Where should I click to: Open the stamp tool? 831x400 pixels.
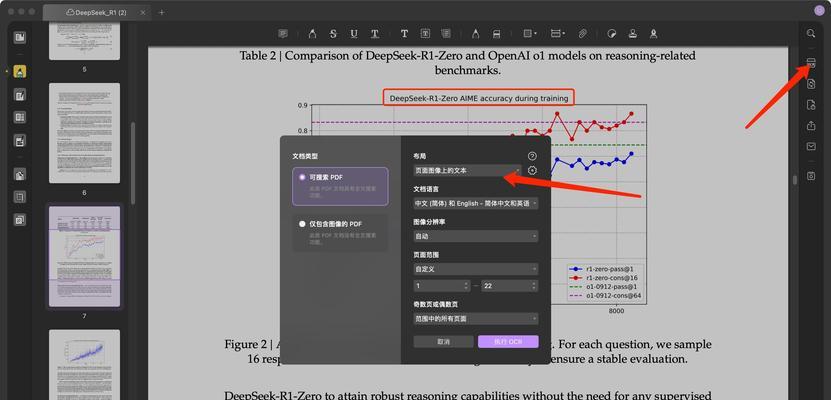tap(633, 34)
